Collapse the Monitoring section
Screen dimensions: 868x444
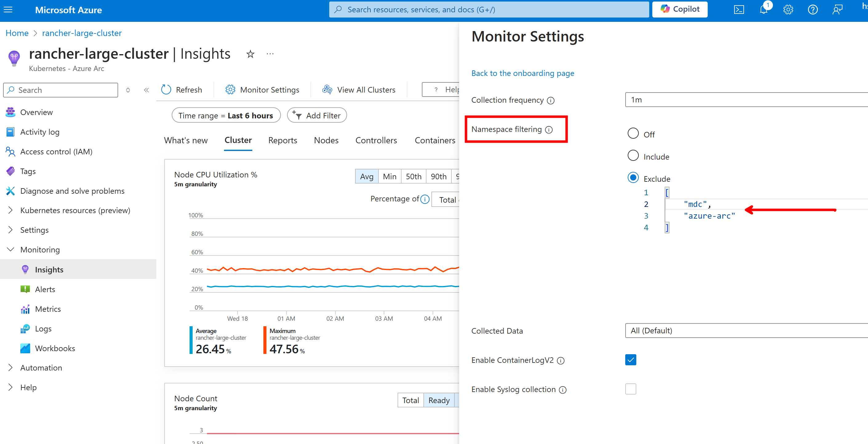[x=10, y=249]
